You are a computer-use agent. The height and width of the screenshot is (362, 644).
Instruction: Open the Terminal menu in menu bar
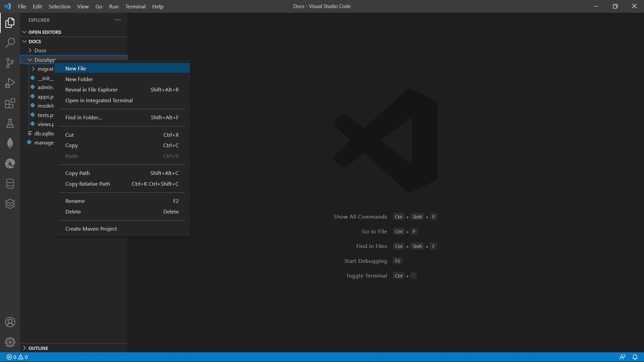click(x=135, y=6)
